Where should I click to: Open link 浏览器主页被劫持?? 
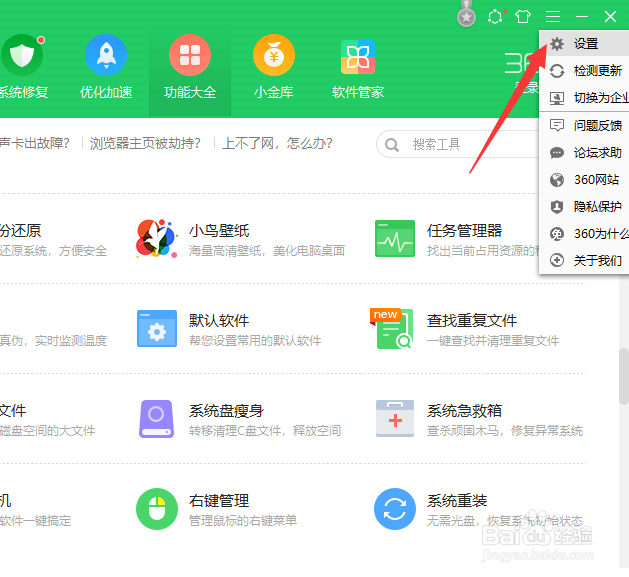pos(145,143)
